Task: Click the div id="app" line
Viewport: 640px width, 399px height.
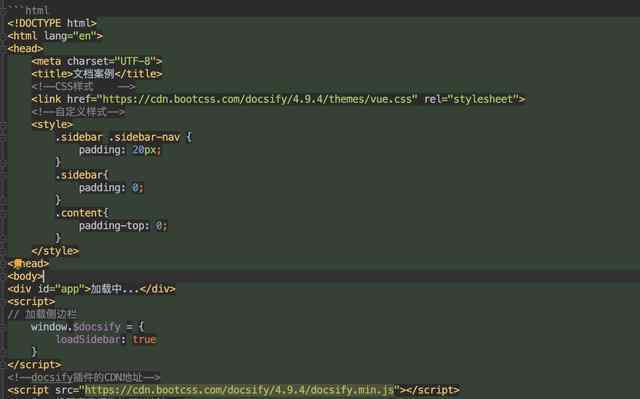Action: click(91, 289)
